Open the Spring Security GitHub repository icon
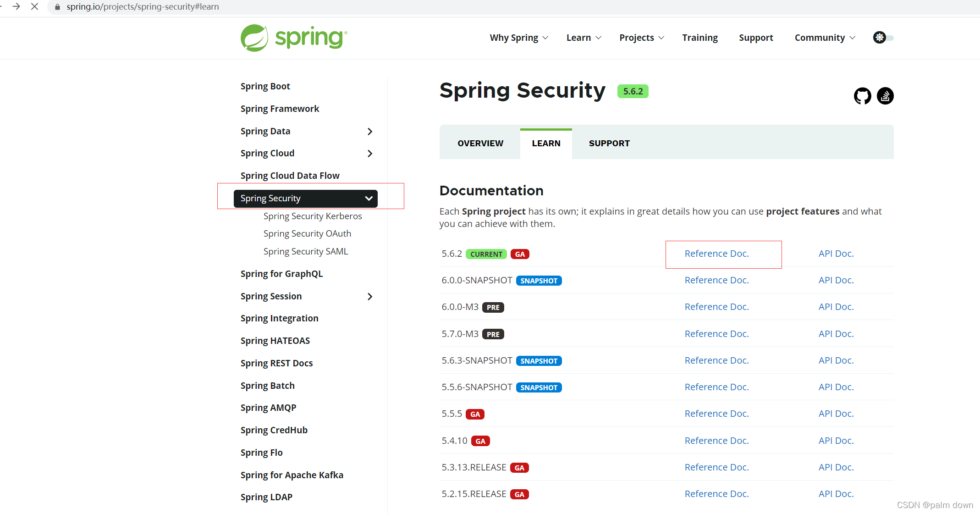The image size is (980, 514). pyautogui.click(x=862, y=96)
